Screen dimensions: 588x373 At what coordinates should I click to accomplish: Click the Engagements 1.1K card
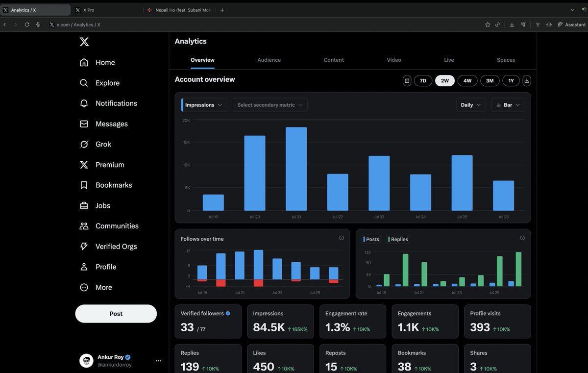click(425, 322)
